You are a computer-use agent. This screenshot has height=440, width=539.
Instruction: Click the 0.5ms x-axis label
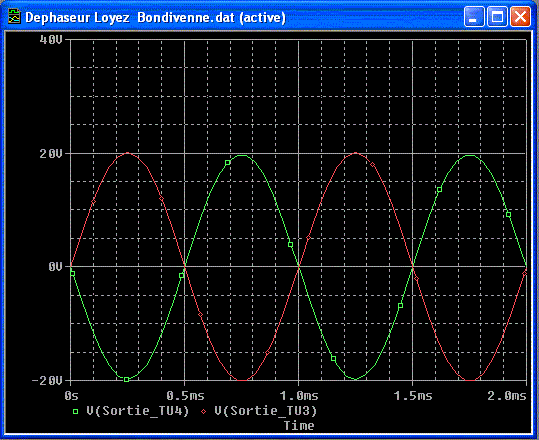pos(185,396)
